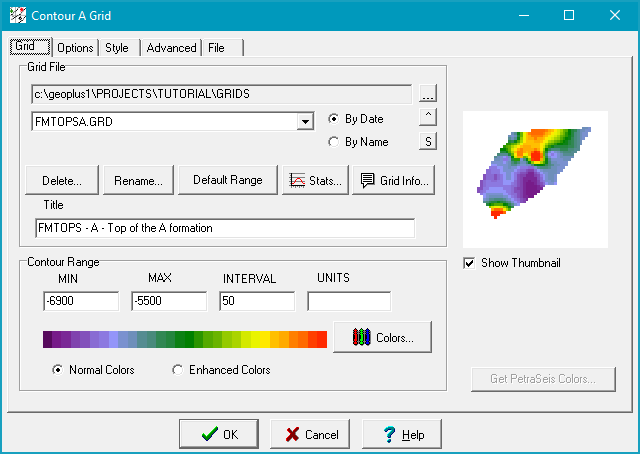This screenshot has width=640, height=454.
Task: Click the contour color gradient bar
Action: [x=185, y=339]
